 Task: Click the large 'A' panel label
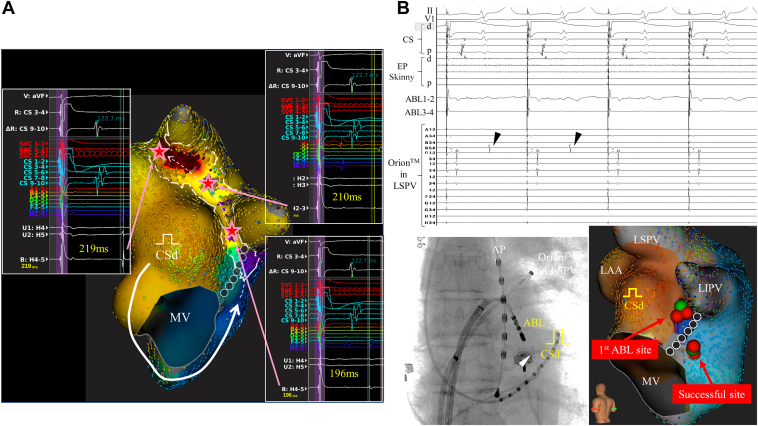tap(8, 8)
